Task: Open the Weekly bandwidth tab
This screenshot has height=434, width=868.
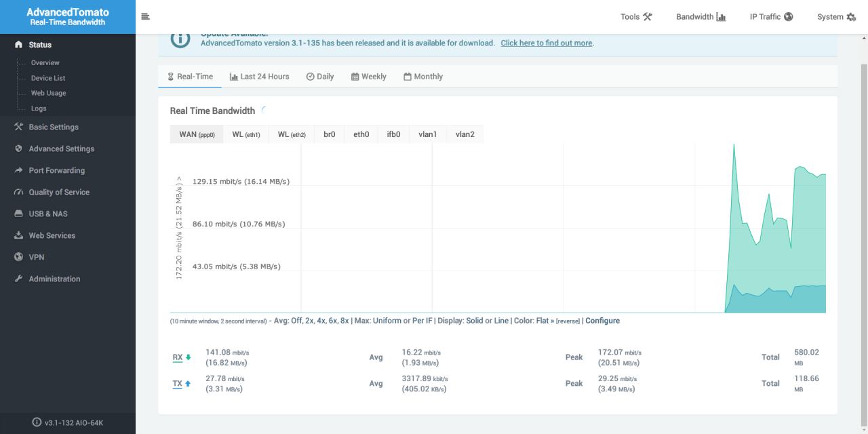Action: [369, 77]
